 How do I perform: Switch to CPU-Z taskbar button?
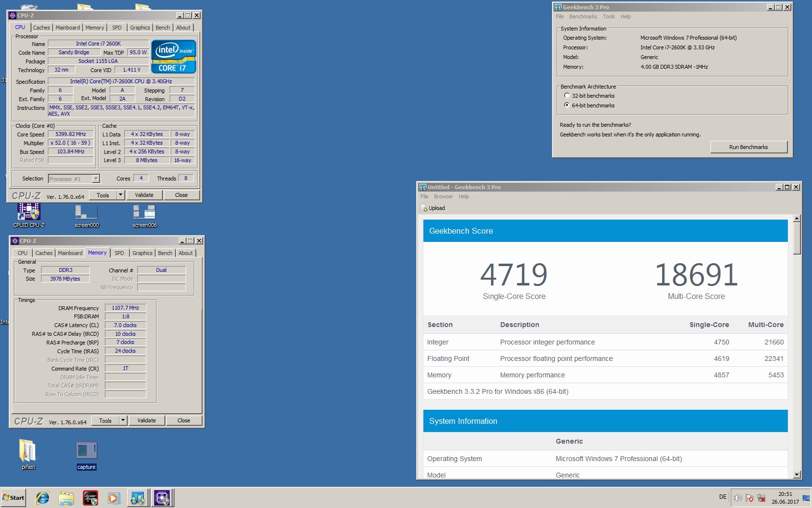point(162,497)
